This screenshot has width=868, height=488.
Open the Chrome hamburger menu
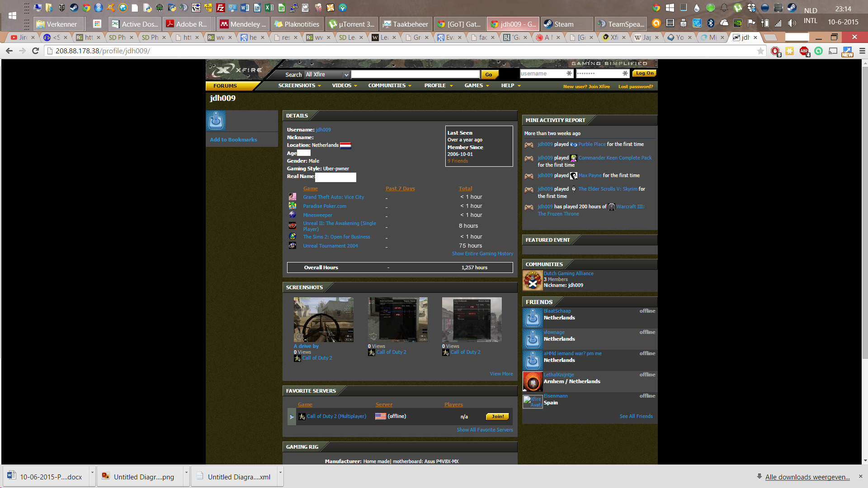(862, 51)
